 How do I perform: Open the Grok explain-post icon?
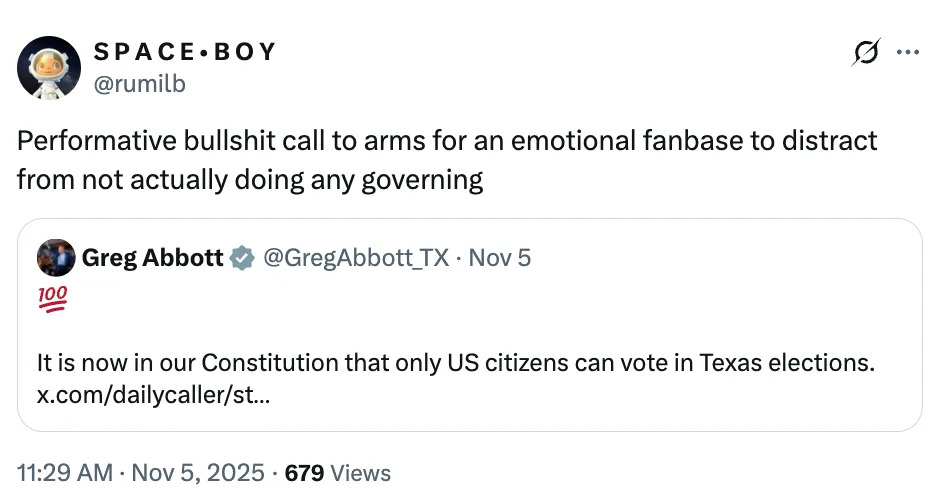point(866,53)
